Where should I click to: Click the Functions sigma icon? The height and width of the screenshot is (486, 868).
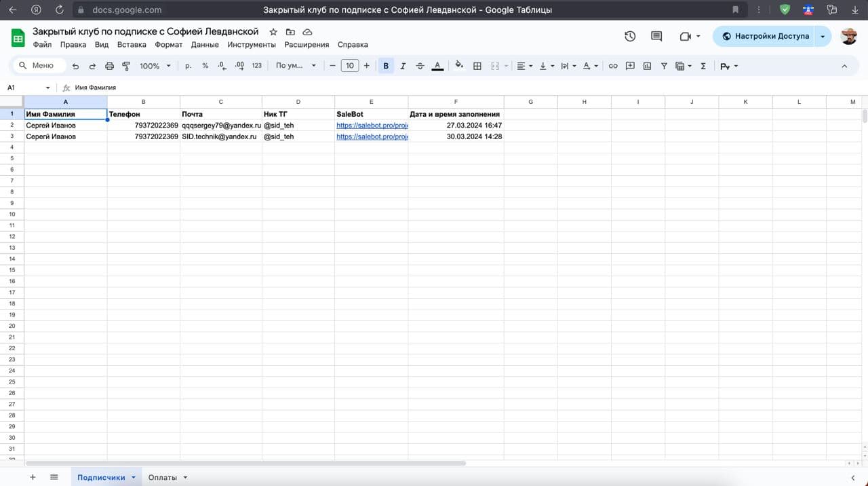coord(703,66)
